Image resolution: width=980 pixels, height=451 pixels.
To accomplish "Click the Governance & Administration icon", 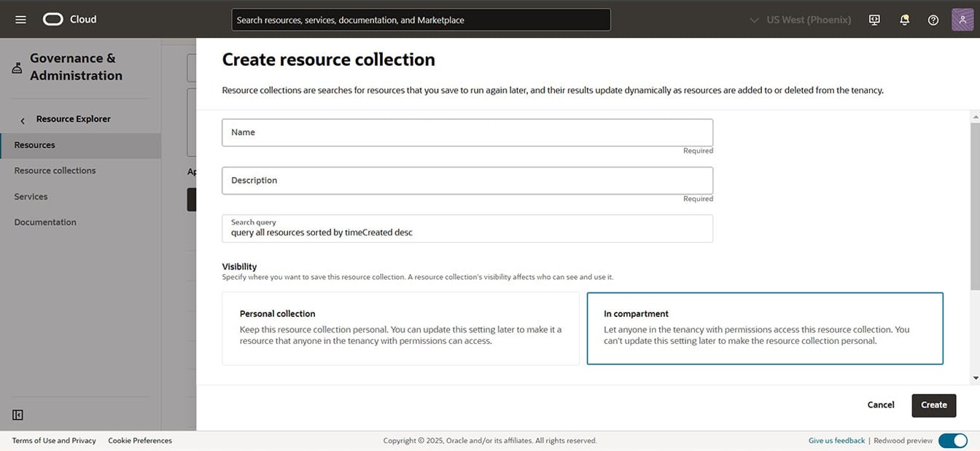I will pos(17,66).
